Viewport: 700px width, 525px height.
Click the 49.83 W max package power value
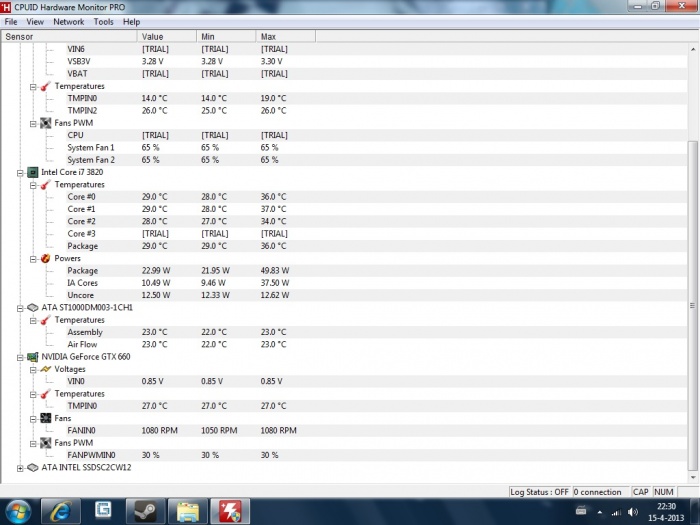275,271
